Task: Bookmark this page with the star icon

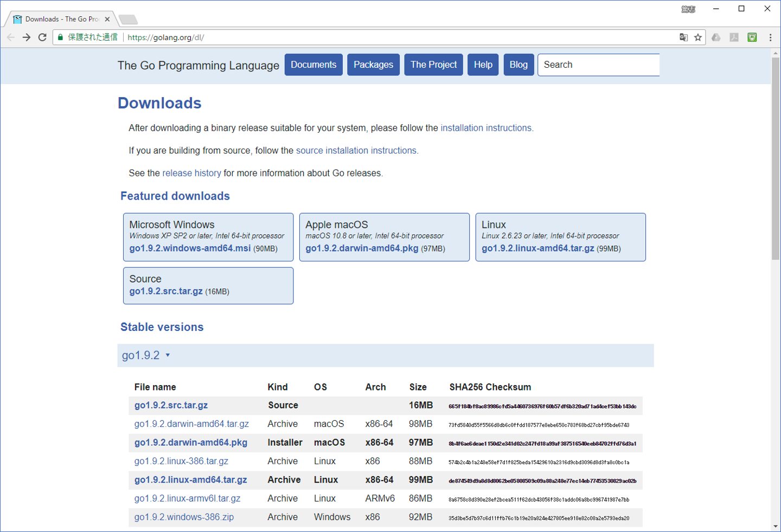Action: (698, 37)
